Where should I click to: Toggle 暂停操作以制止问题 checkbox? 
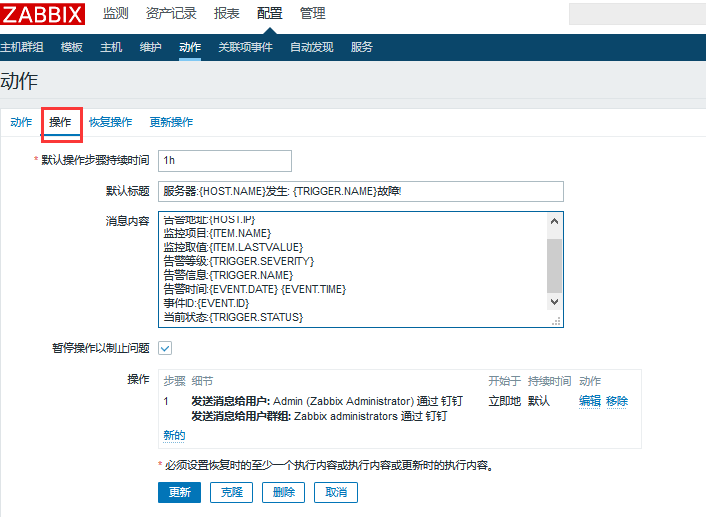(165, 348)
